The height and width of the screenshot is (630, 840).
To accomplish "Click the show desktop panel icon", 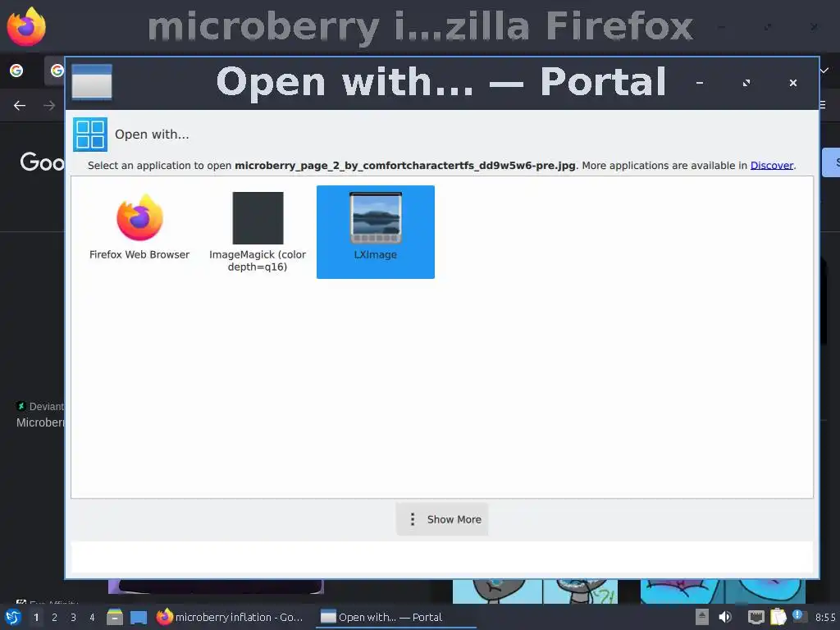I will pos(139,617).
